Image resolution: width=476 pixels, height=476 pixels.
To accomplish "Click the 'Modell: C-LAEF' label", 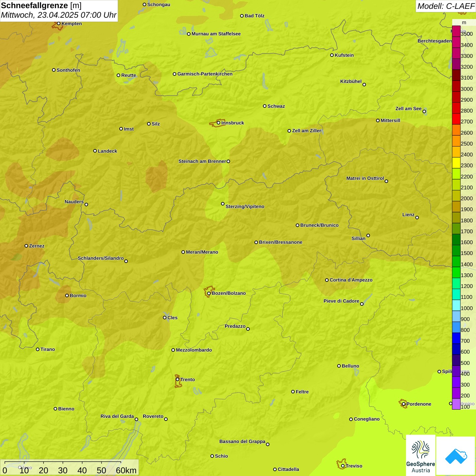I will (x=446, y=6).
